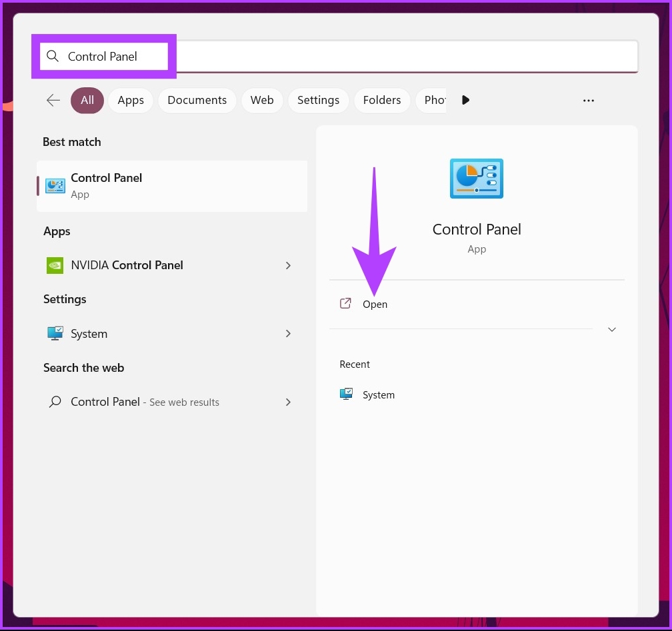Click the large Control Panel app icon
Screen dimensions: 672x631
pyautogui.click(x=476, y=178)
